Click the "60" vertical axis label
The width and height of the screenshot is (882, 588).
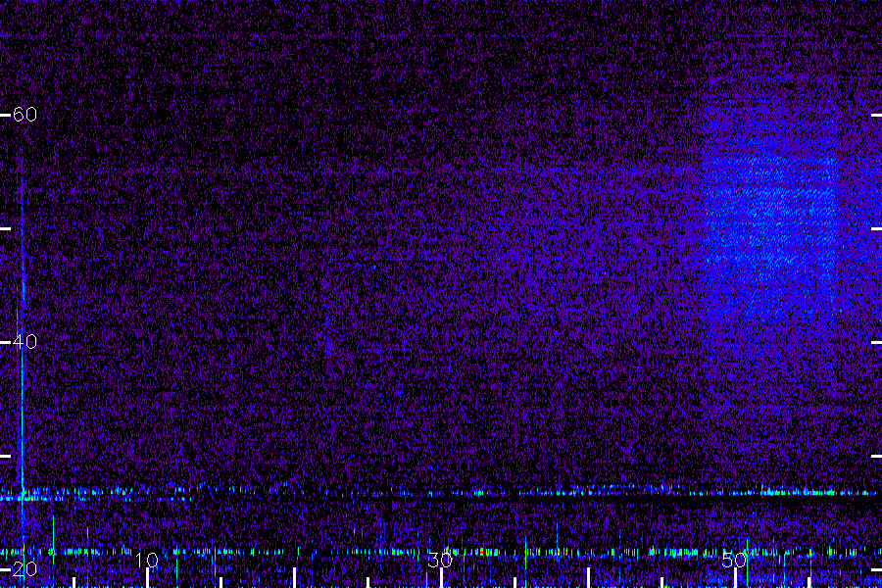[x=24, y=115]
